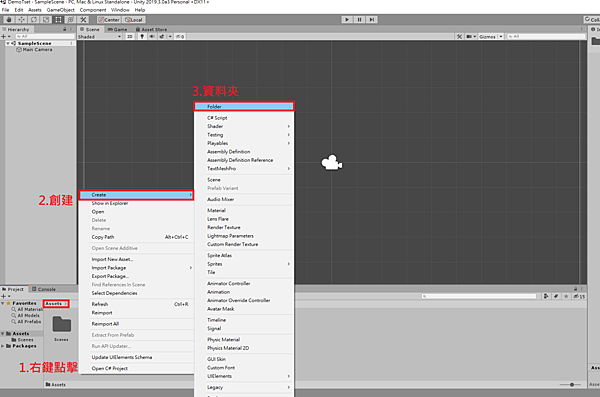Click favorite star search icon
The height and width of the screenshot is (397, 600).
pos(566,296)
